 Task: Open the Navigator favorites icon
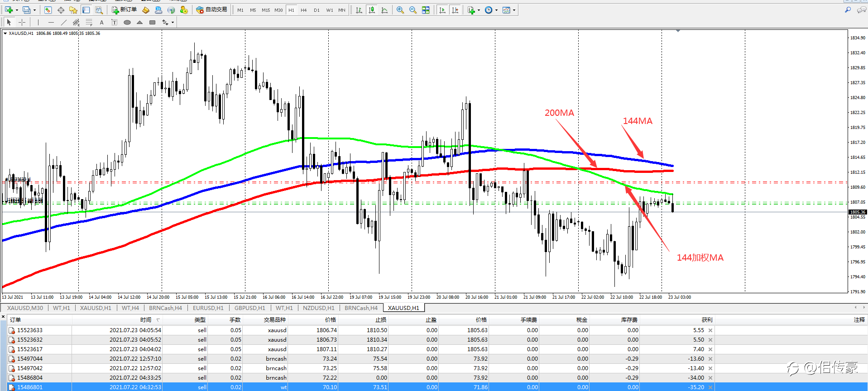coord(73,10)
